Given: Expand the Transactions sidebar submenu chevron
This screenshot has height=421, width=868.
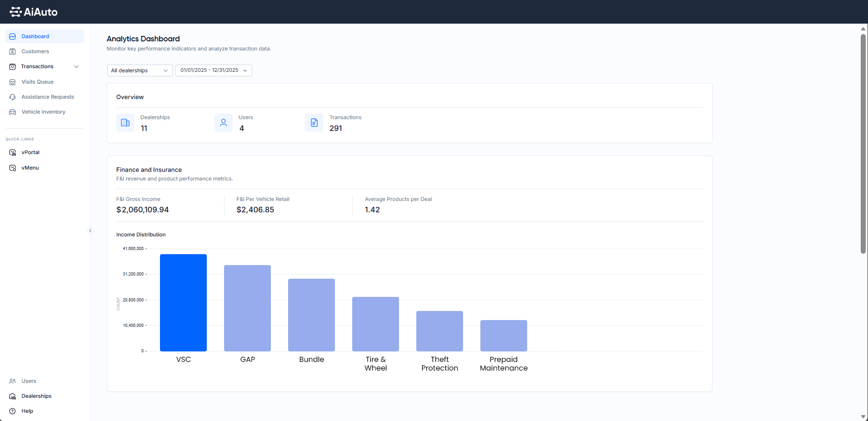Looking at the screenshot, I should pos(76,66).
